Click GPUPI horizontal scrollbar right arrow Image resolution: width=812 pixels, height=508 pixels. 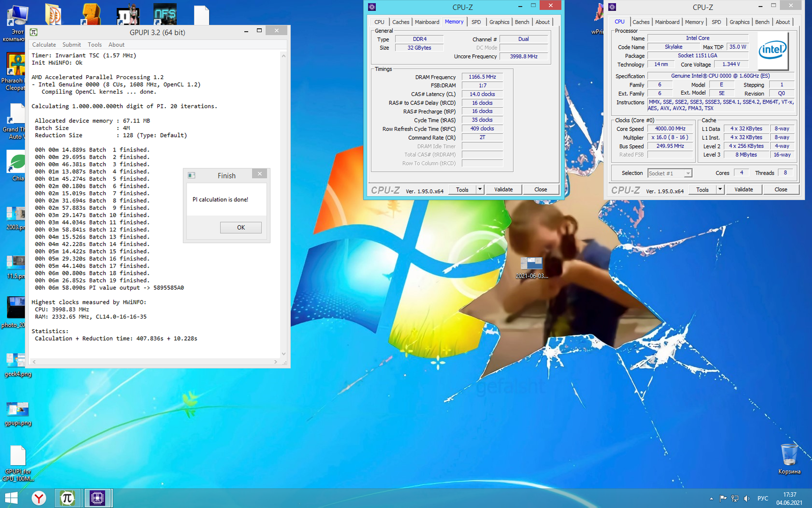click(x=276, y=362)
